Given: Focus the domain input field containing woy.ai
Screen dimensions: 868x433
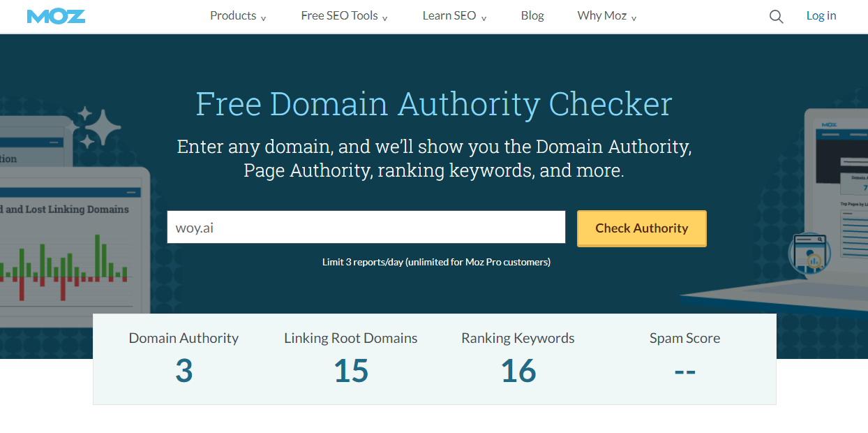Looking at the screenshot, I should pyautogui.click(x=366, y=228).
